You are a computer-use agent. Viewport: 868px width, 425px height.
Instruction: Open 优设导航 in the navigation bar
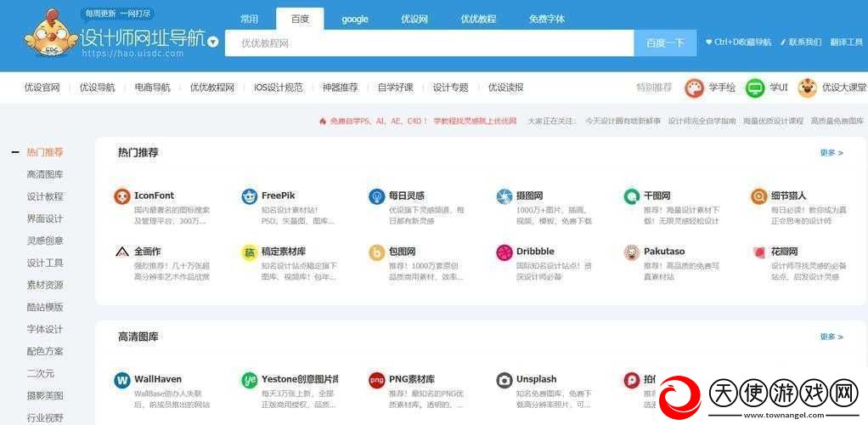click(98, 88)
